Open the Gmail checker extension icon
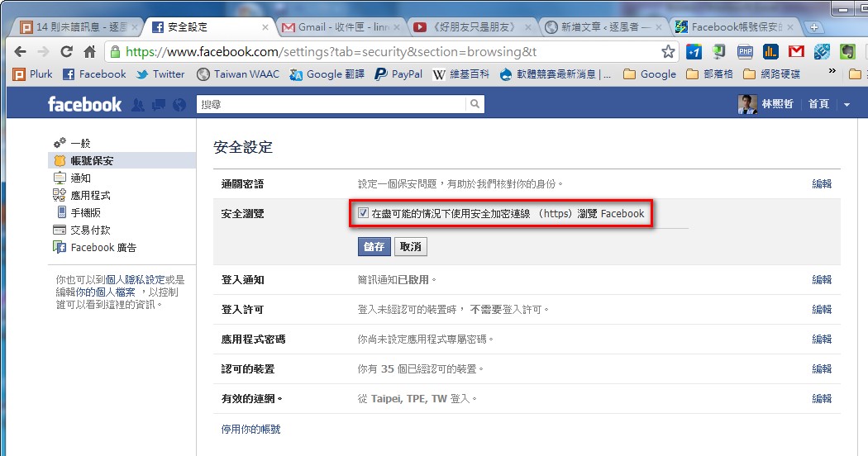Viewport: 868px width, 456px height. coord(796,52)
